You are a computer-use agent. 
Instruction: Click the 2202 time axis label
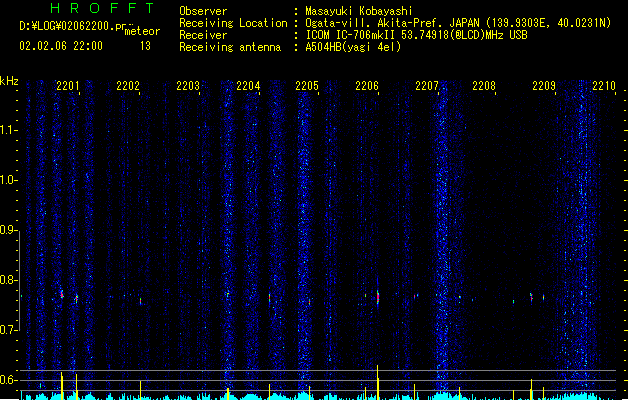pos(128,86)
